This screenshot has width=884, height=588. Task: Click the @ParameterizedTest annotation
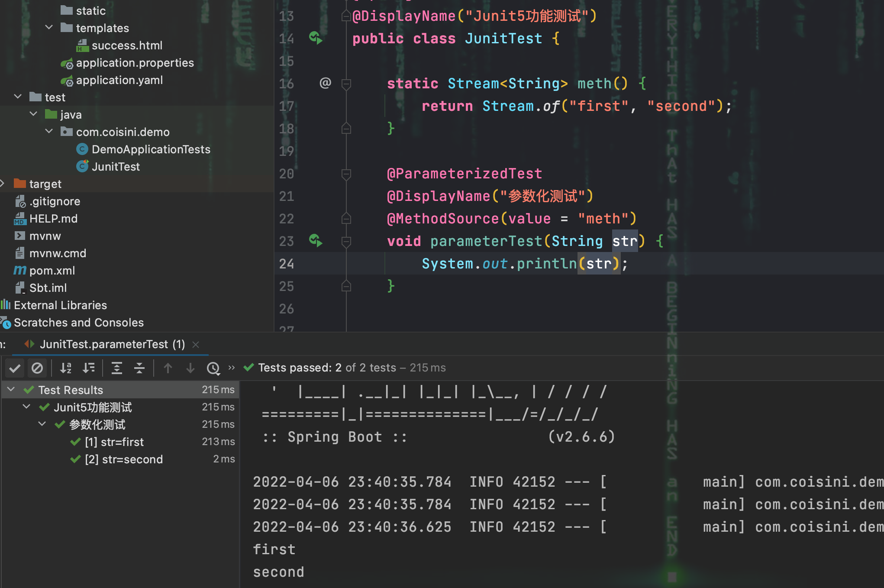click(464, 174)
